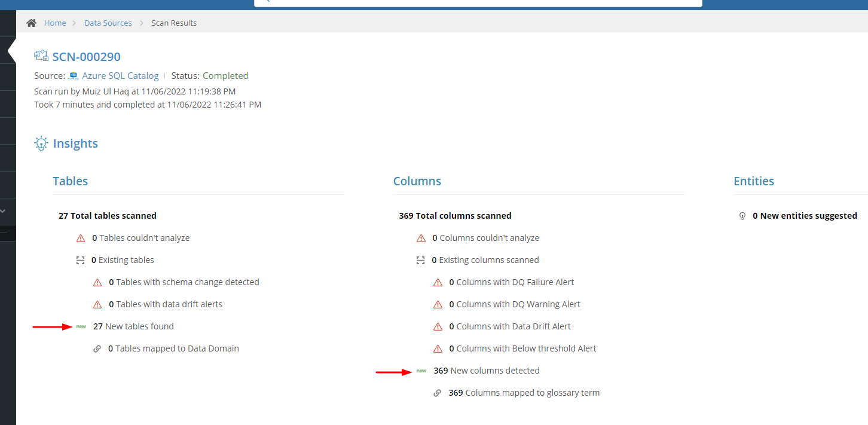The image size is (868, 425).
Task: Click the SCN-000290 scan title
Action: click(x=86, y=57)
